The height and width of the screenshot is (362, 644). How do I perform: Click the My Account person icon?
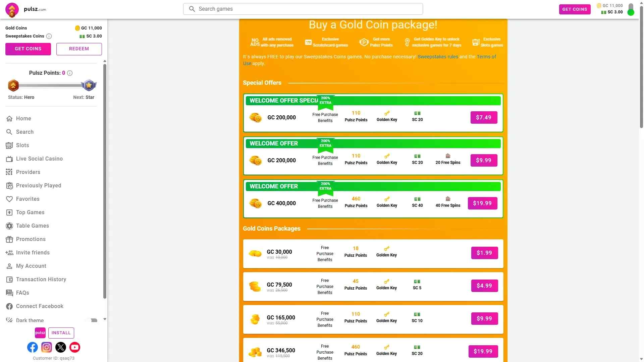coord(9,266)
